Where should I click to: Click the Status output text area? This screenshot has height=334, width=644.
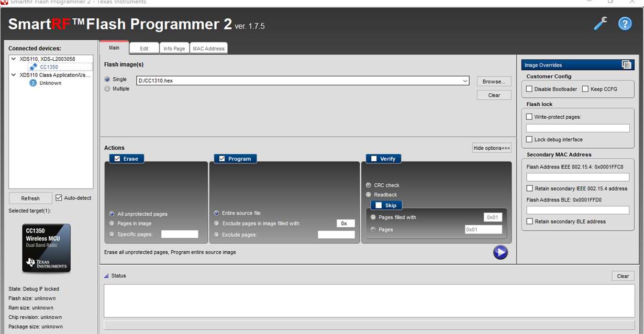click(x=369, y=301)
